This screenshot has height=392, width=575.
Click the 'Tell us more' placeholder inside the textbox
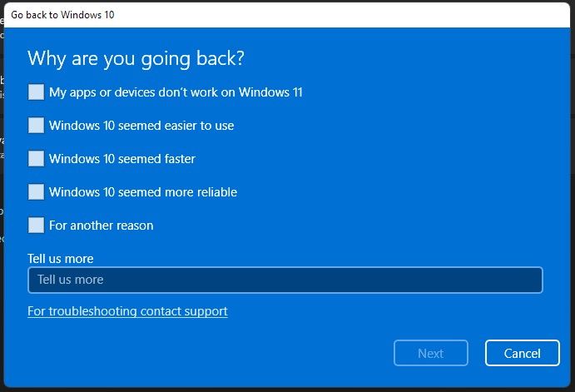tap(71, 280)
